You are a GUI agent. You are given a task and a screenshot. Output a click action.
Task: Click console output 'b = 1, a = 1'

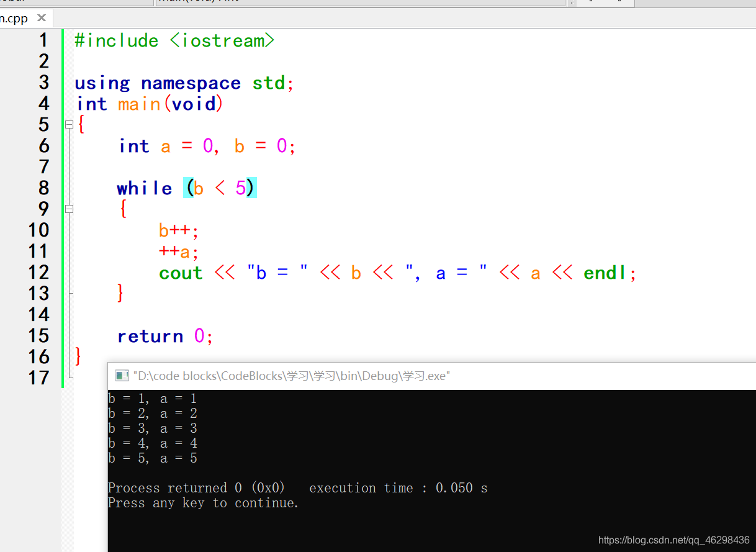(153, 399)
